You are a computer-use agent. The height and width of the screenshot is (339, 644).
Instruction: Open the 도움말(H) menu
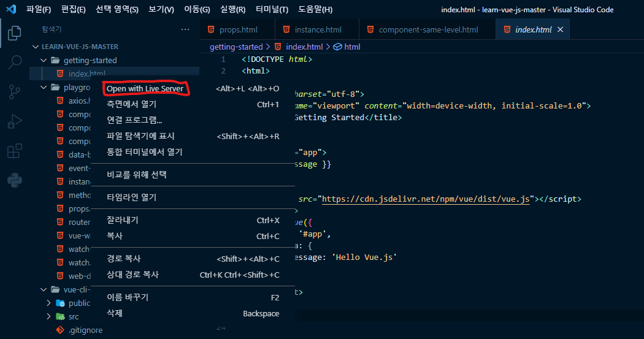pos(315,9)
